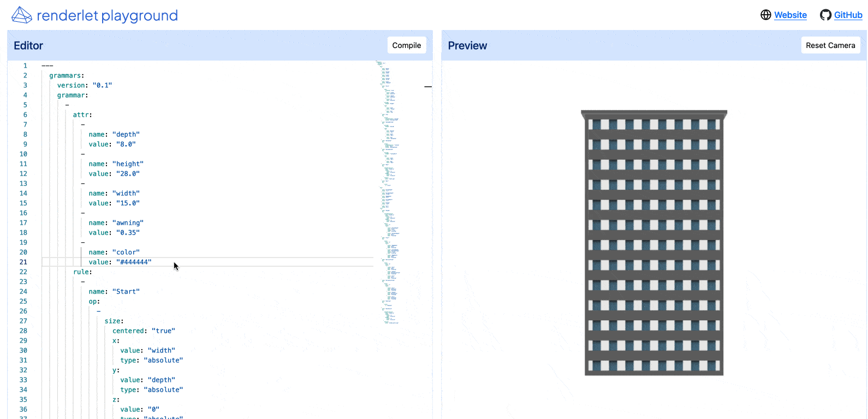Place cursor in height value "28.0"

(128, 174)
